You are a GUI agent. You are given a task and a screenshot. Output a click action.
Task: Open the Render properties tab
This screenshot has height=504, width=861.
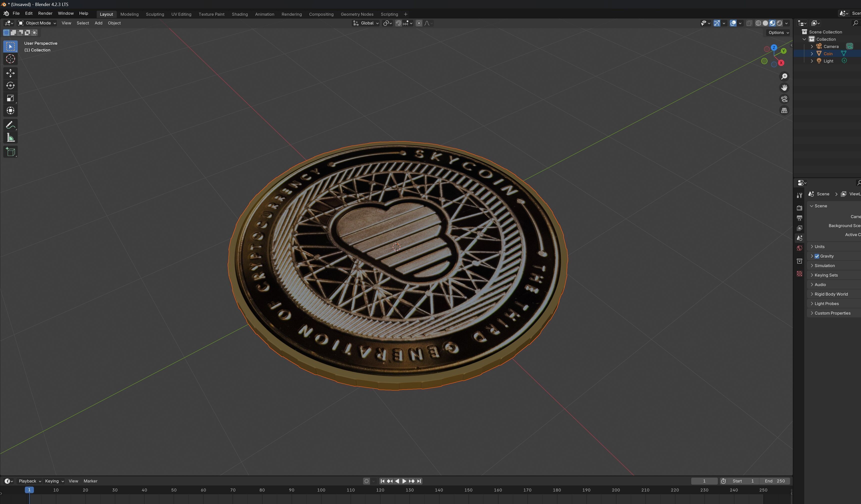tap(799, 208)
